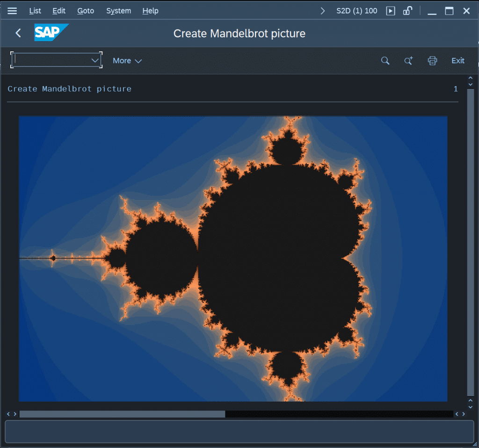Open the hamburger menu at top left

[12, 10]
